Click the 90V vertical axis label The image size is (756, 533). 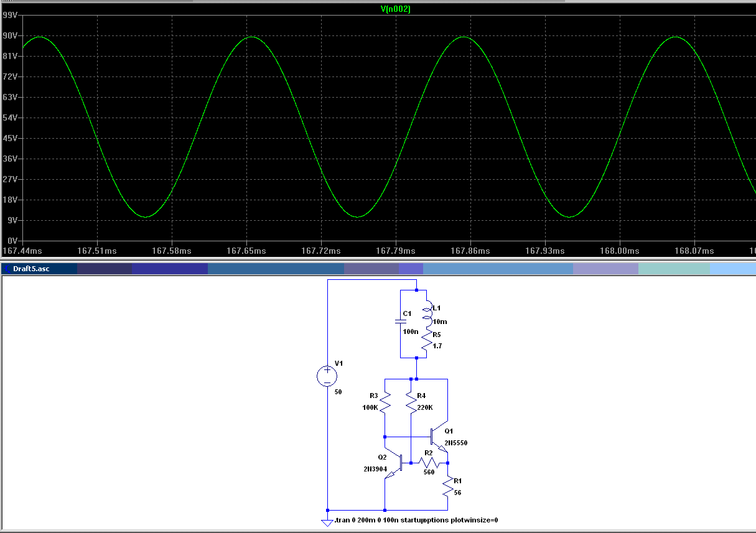(x=10, y=36)
